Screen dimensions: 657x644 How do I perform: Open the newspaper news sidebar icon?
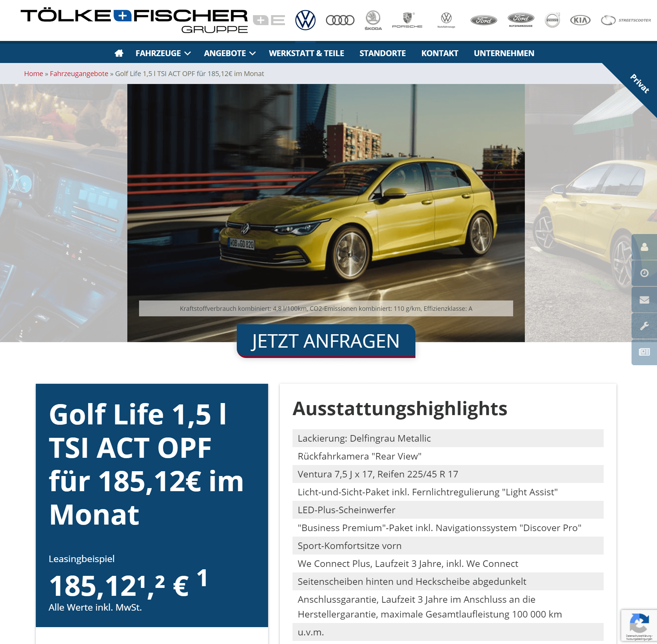[644, 352]
